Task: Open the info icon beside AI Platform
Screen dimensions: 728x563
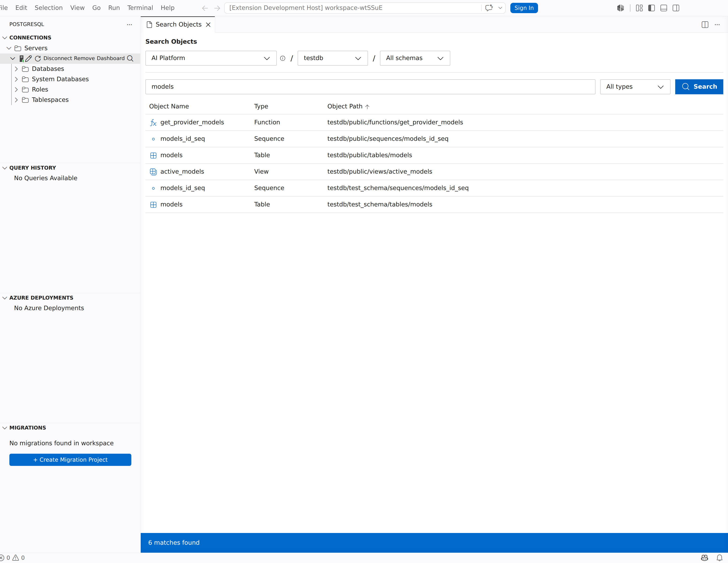Action: [x=283, y=58]
